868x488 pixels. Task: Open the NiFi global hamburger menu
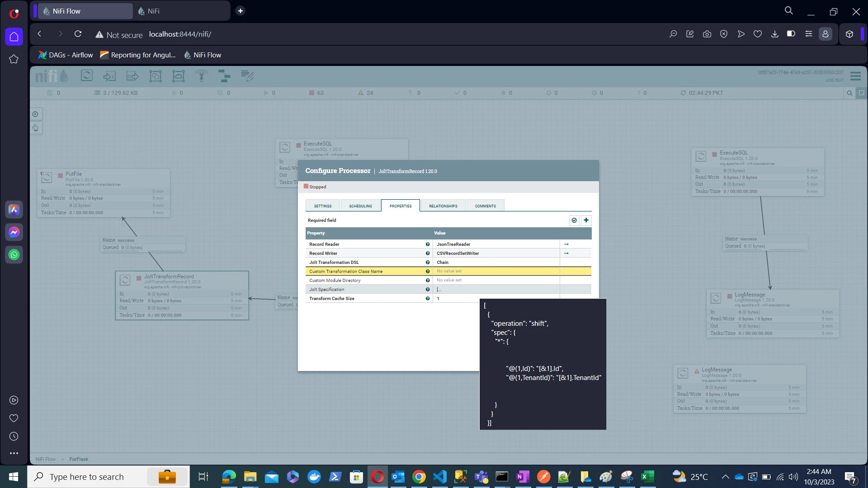click(x=855, y=76)
